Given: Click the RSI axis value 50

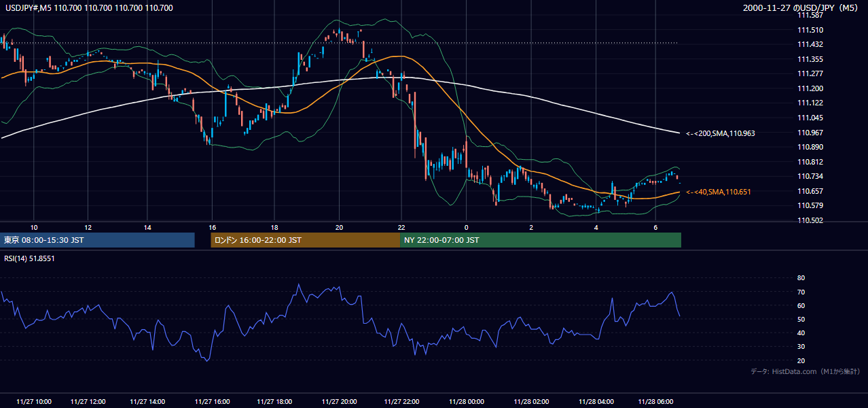Looking at the screenshot, I should coord(801,319).
